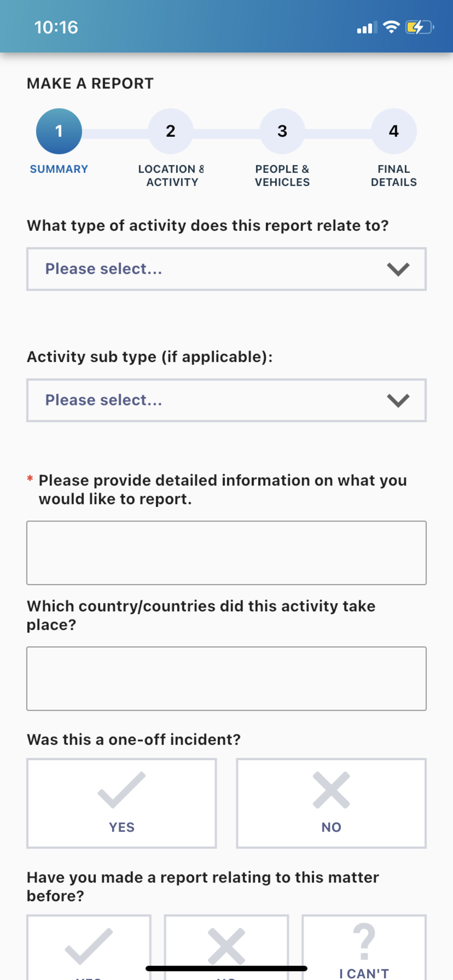Open the activity type dropdown
The width and height of the screenshot is (453, 980).
click(x=226, y=269)
